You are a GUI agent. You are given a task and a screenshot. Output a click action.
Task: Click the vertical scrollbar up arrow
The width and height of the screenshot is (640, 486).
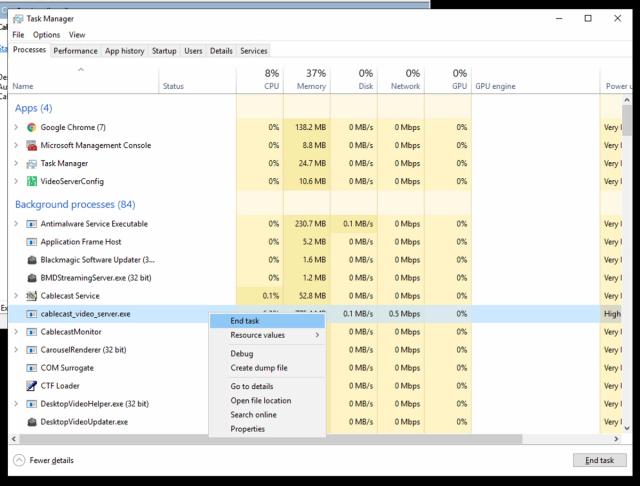[627, 100]
